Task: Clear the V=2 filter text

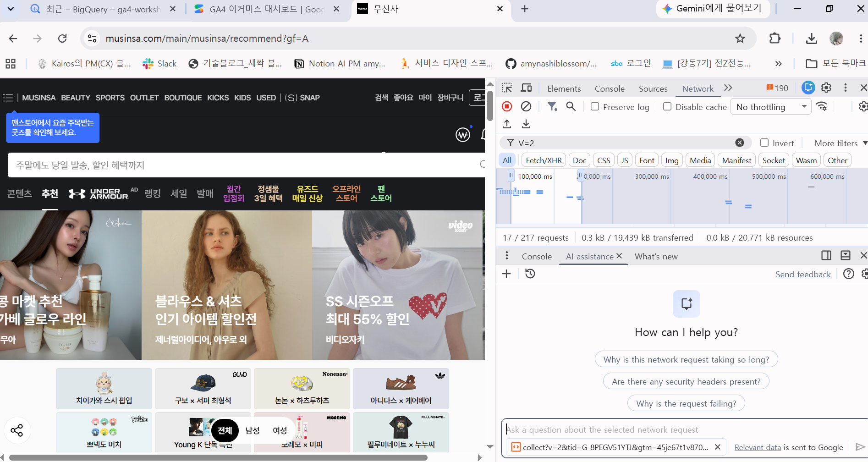Action: tap(740, 143)
